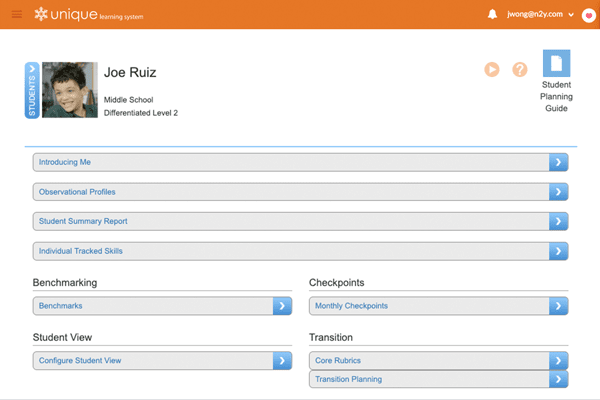Click Joe Ruiz's profile photo
Viewport: 600px width, 400px height.
tap(70, 90)
